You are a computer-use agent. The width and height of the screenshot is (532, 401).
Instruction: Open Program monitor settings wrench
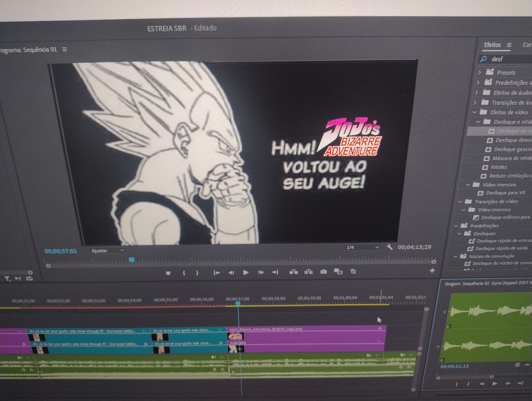[x=390, y=247]
